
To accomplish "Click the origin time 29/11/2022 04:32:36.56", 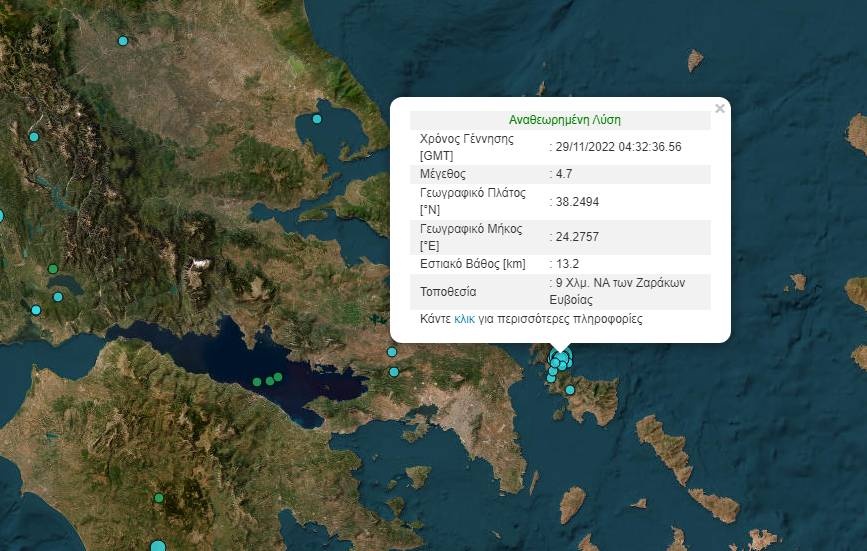I will [619, 146].
